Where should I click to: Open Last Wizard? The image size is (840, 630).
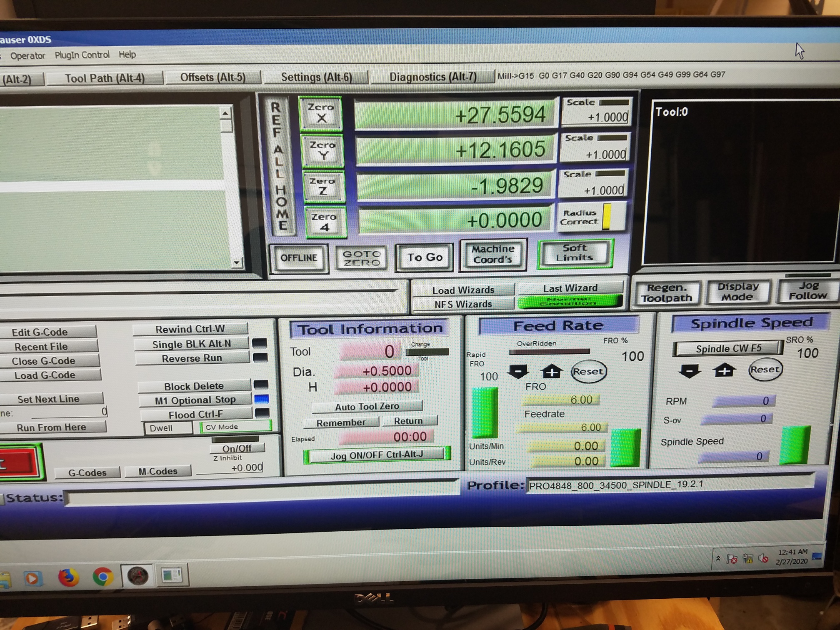570,288
